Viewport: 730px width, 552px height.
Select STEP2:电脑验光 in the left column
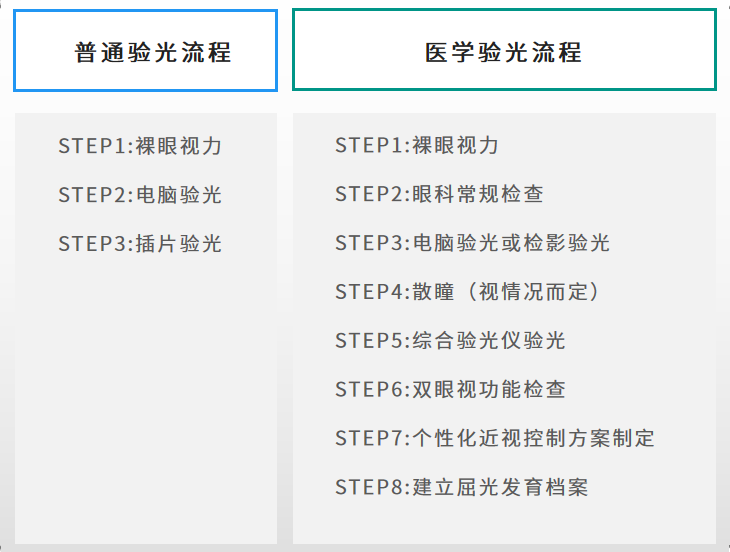pos(140,195)
